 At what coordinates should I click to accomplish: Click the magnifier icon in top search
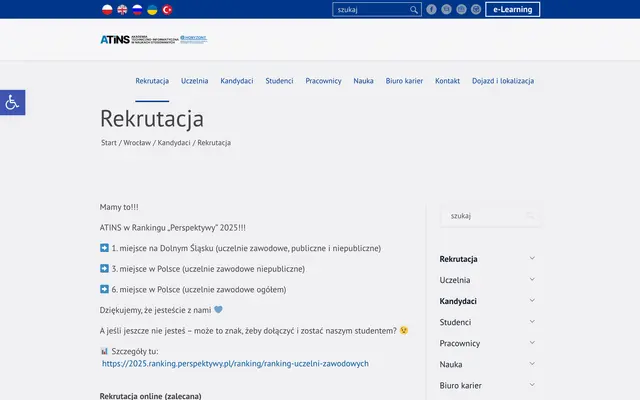tap(414, 10)
